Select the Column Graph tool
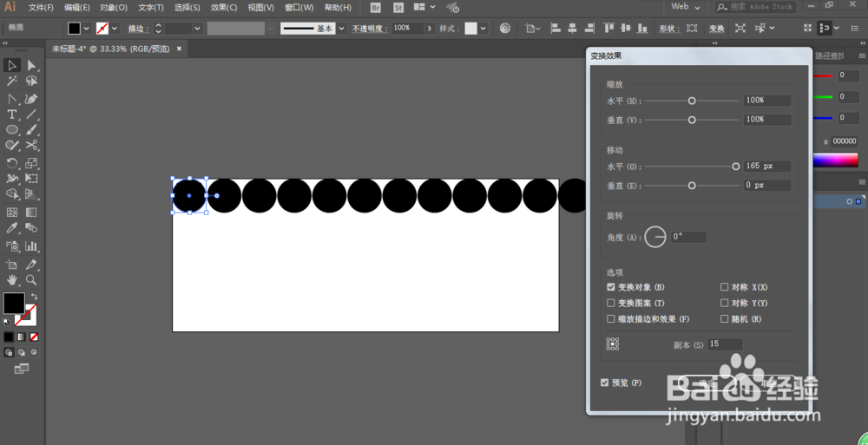This screenshot has height=445, width=868. [x=31, y=246]
